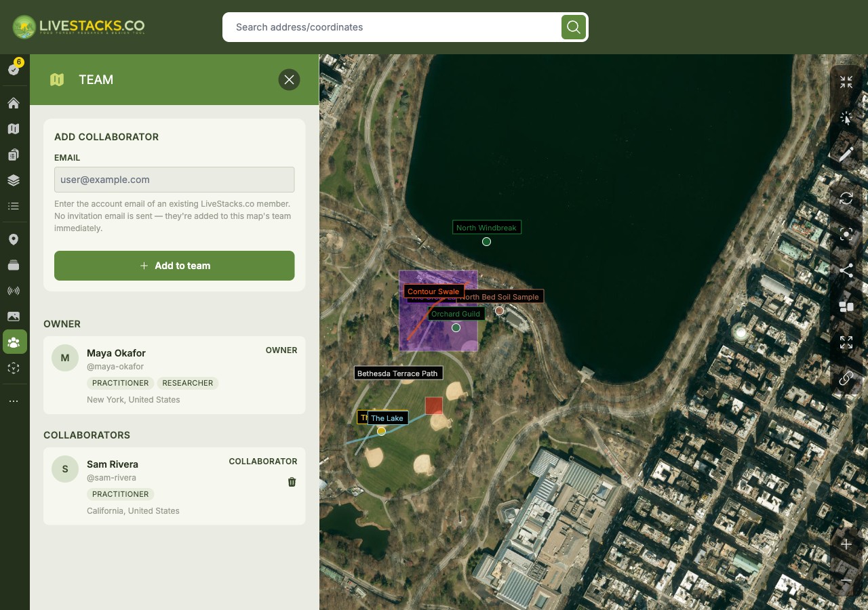Open the broadcast signal sidebar icon

tap(14, 291)
